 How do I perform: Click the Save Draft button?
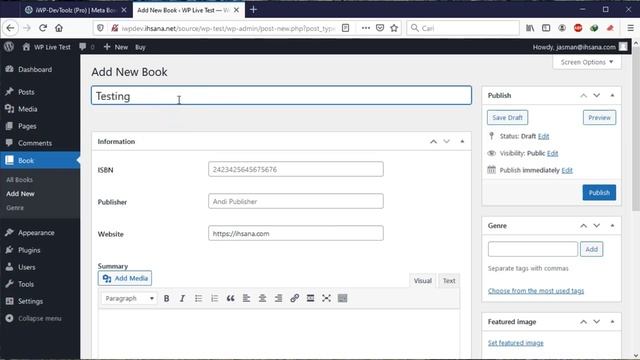click(x=507, y=118)
